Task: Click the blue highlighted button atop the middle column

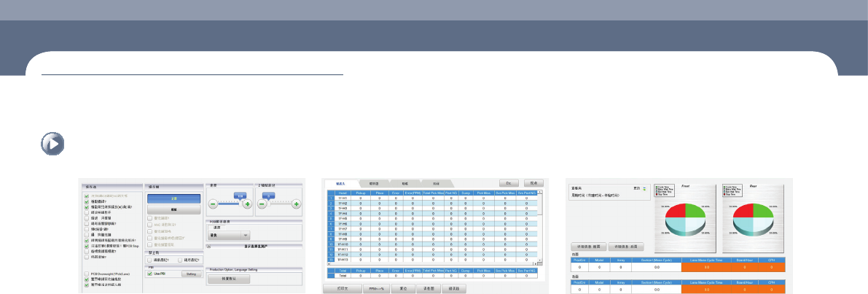Action: [x=174, y=198]
